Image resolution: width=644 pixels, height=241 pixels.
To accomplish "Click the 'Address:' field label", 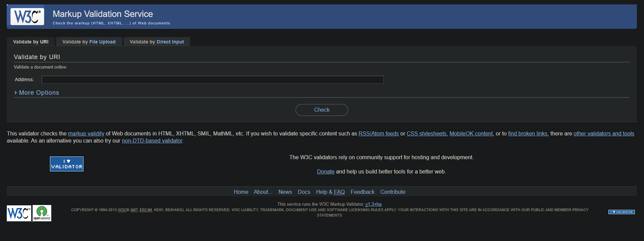I will pos(24,79).
